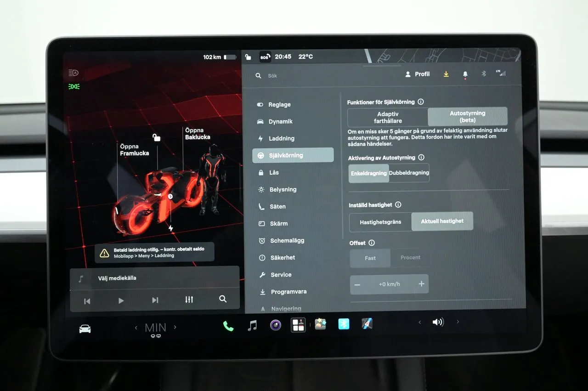Image resolution: width=588 pixels, height=391 pixels.
Task: Open the notifications bell
Action: tap(465, 74)
